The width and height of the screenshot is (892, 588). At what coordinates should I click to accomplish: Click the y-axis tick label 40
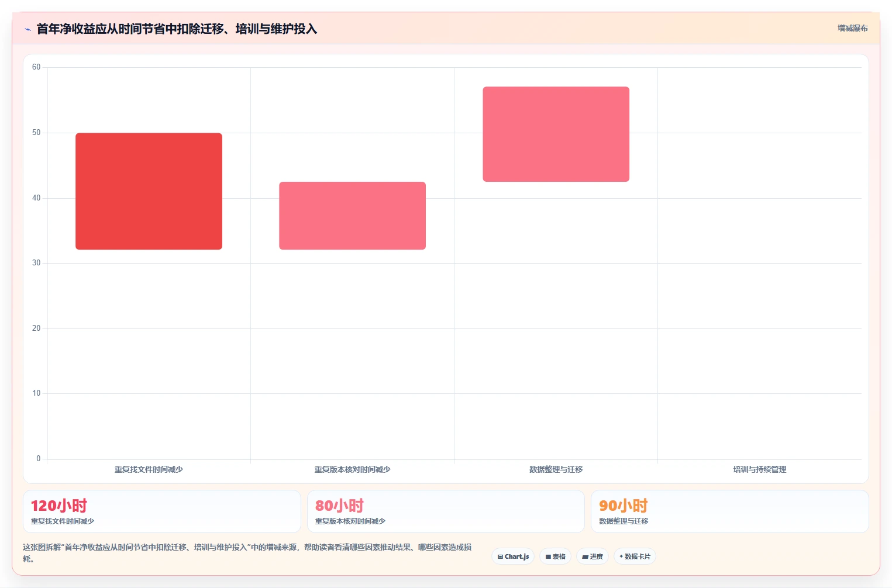coord(36,198)
